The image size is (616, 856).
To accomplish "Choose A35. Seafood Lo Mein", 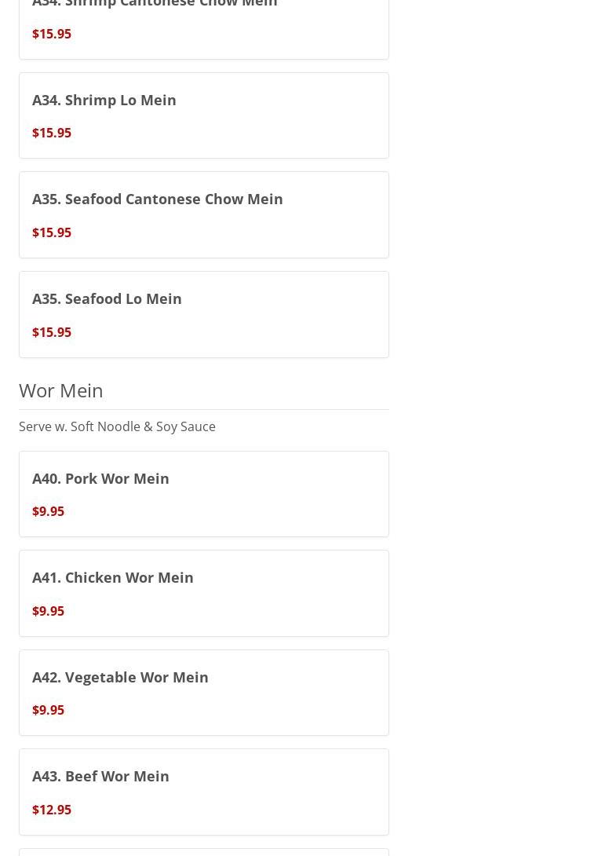I will tap(107, 298).
